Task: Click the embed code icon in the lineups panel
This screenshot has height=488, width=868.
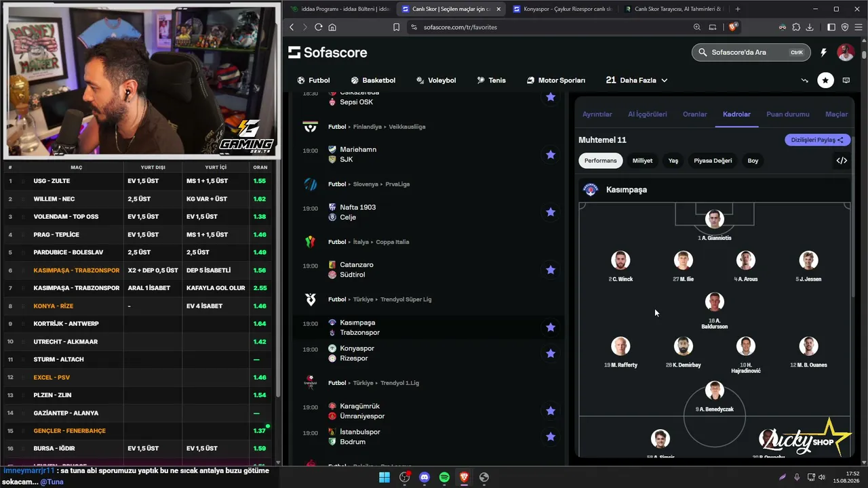Action: point(842,161)
